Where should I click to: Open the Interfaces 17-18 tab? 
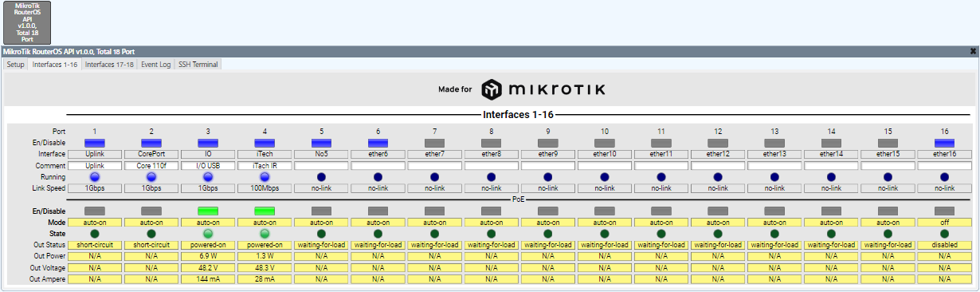click(110, 65)
